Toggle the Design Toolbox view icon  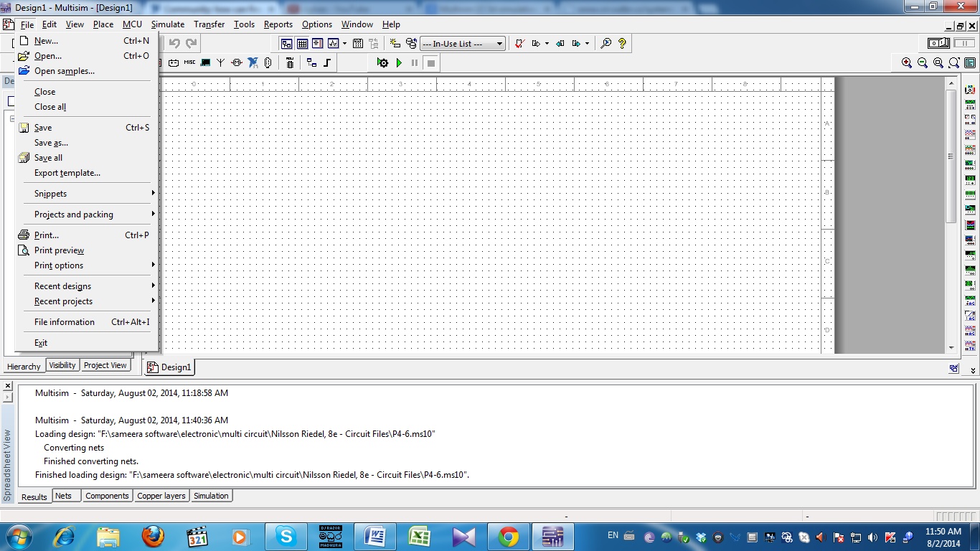286,43
